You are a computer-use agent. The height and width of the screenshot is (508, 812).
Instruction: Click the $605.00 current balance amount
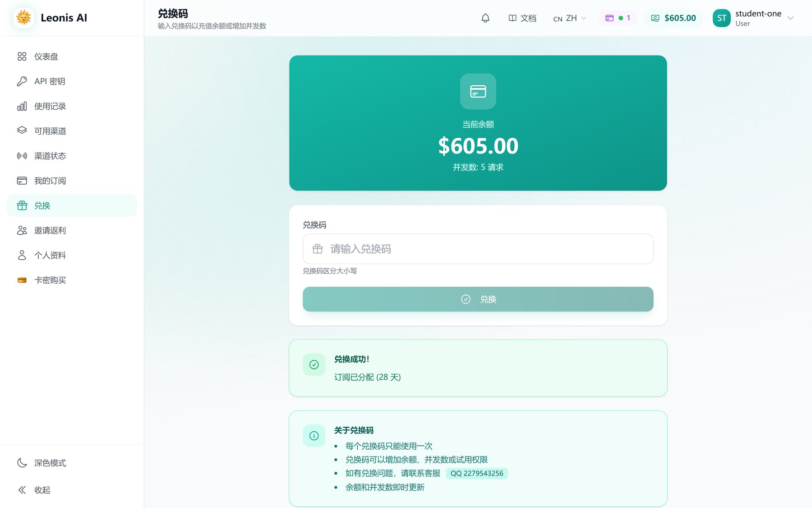pos(478,146)
